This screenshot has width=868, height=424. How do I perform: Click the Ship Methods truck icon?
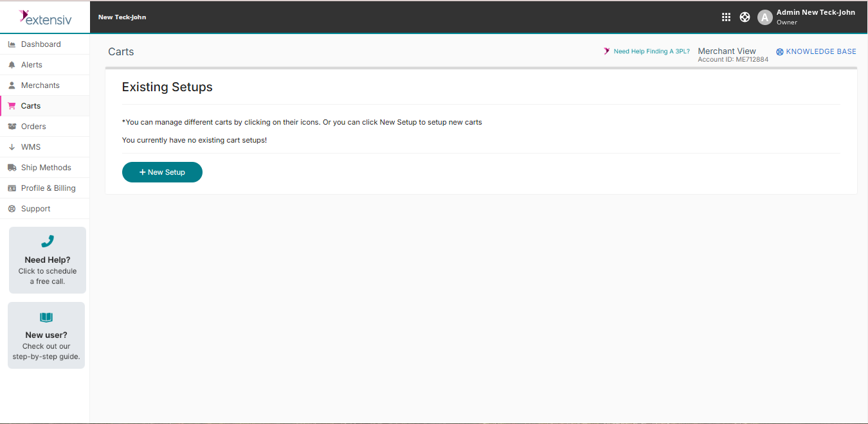(x=12, y=168)
